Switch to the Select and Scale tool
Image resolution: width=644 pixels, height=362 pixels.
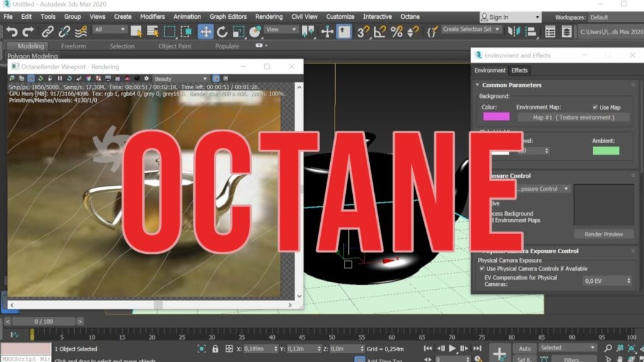tap(238, 31)
